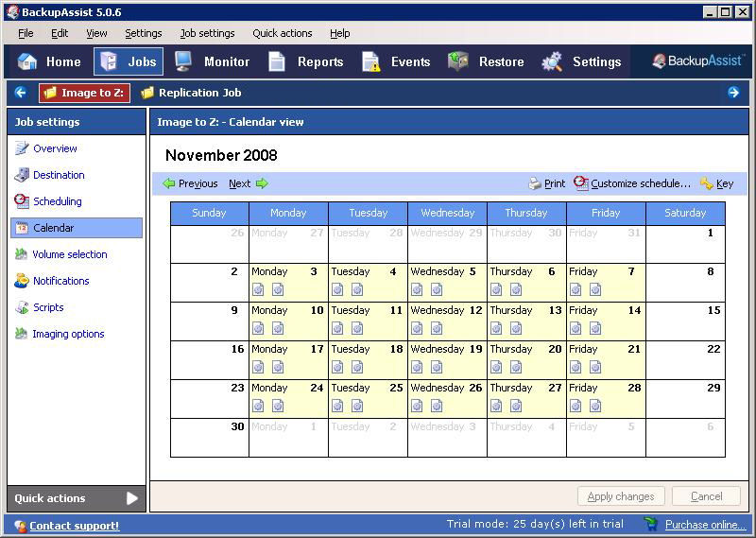Screen dimensions: 756x538
Task: Click the left arrow in job bar
Action: [x=20, y=92]
